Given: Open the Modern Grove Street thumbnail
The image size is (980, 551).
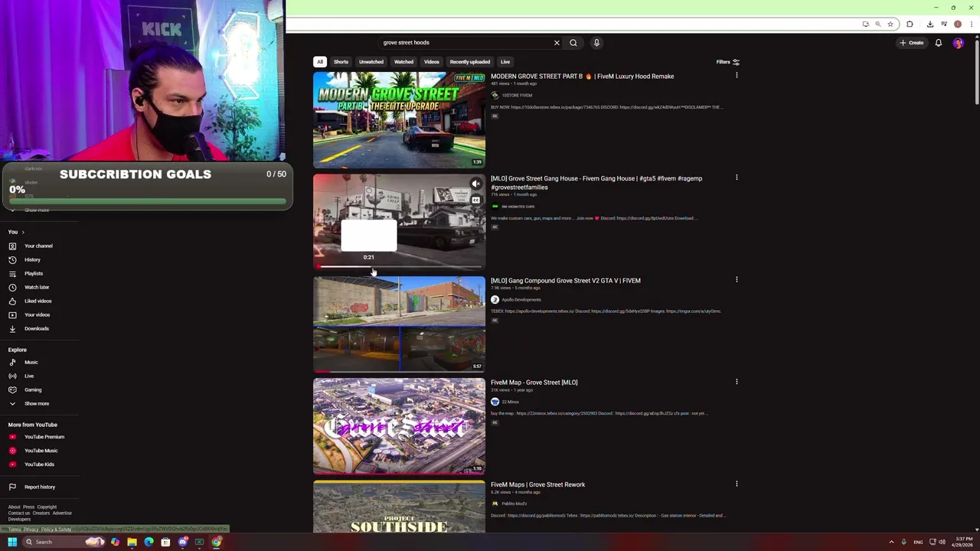Looking at the screenshot, I should tap(399, 120).
